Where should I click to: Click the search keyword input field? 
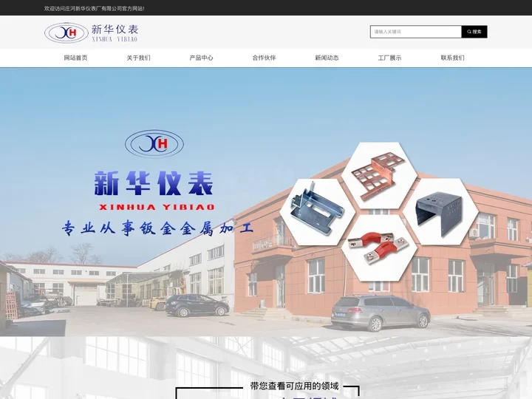point(415,32)
